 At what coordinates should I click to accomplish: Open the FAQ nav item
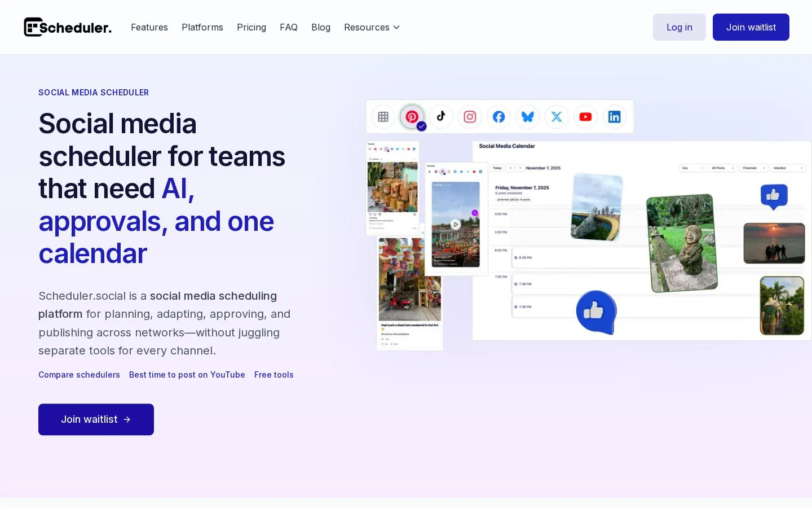point(289,27)
